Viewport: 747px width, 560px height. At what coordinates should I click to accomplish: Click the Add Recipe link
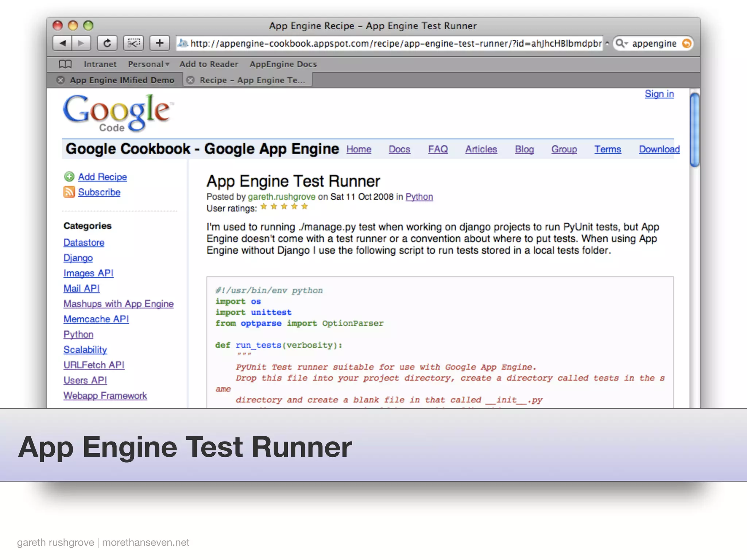tap(102, 177)
